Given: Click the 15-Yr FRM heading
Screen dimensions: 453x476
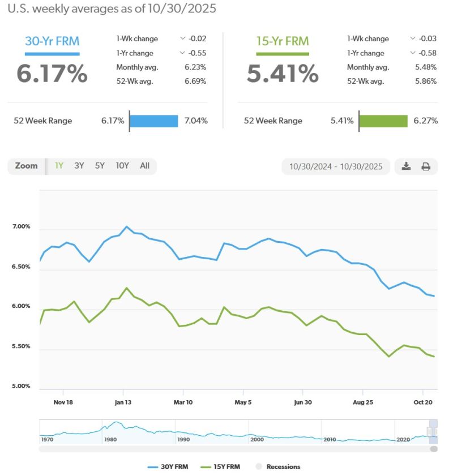Looking at the screenshot, I should (283, 41).
